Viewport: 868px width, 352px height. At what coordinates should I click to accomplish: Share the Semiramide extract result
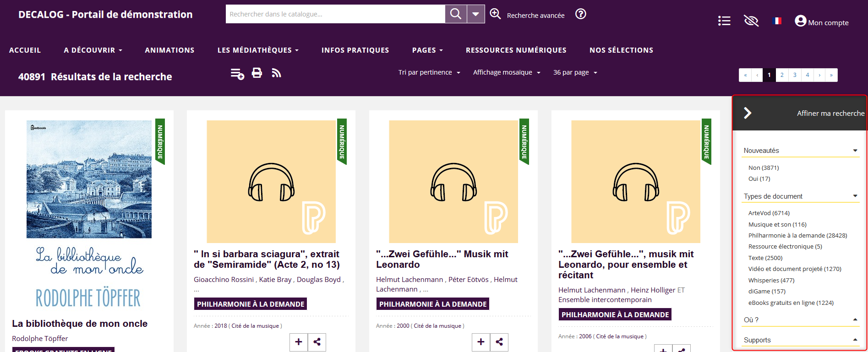(317, 342)
